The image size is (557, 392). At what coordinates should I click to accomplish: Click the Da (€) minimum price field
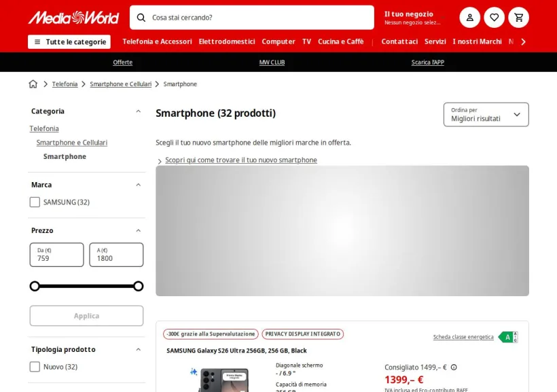coord(57,255)
